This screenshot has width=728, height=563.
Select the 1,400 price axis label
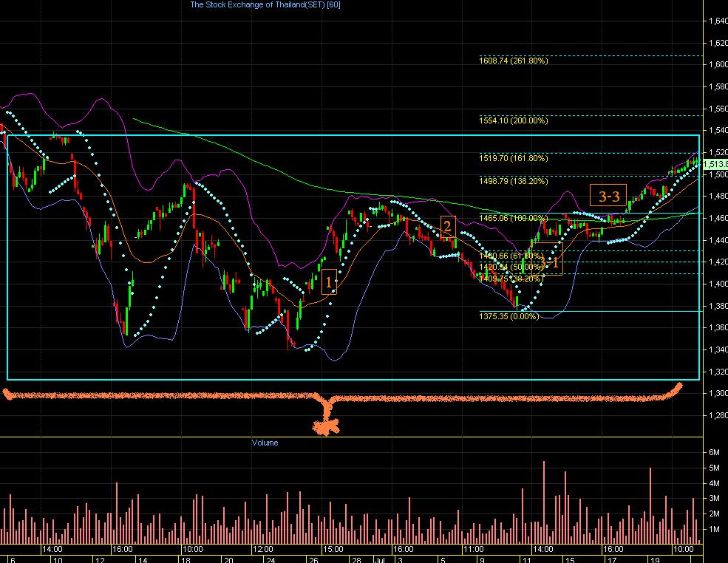point(718,284)
